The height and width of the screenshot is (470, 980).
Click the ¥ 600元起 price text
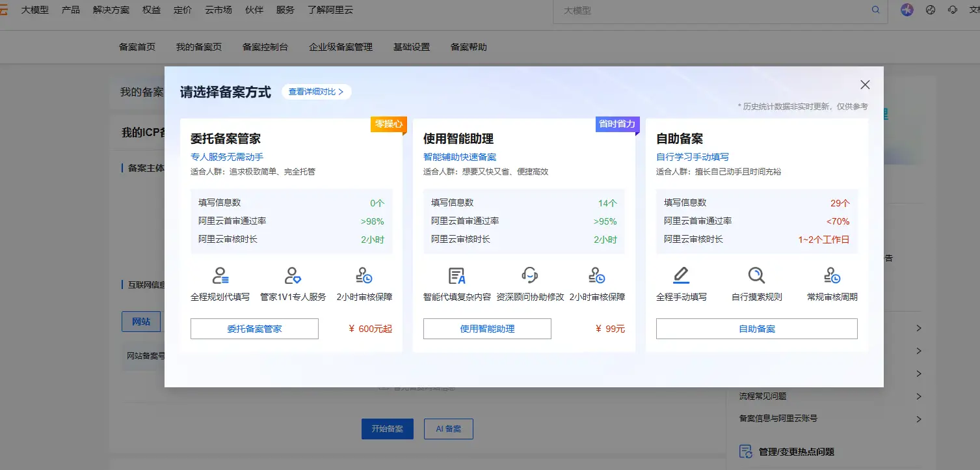point(370,329)
